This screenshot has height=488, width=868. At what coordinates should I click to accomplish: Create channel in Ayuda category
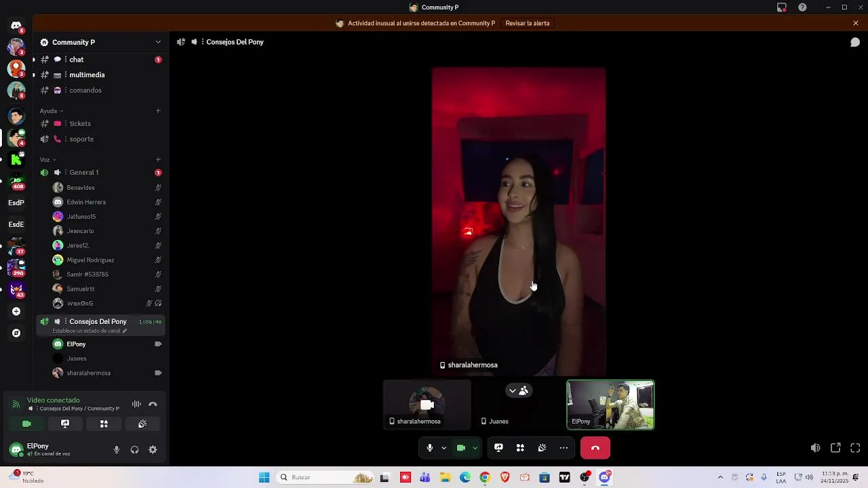[x=158, y=110]
